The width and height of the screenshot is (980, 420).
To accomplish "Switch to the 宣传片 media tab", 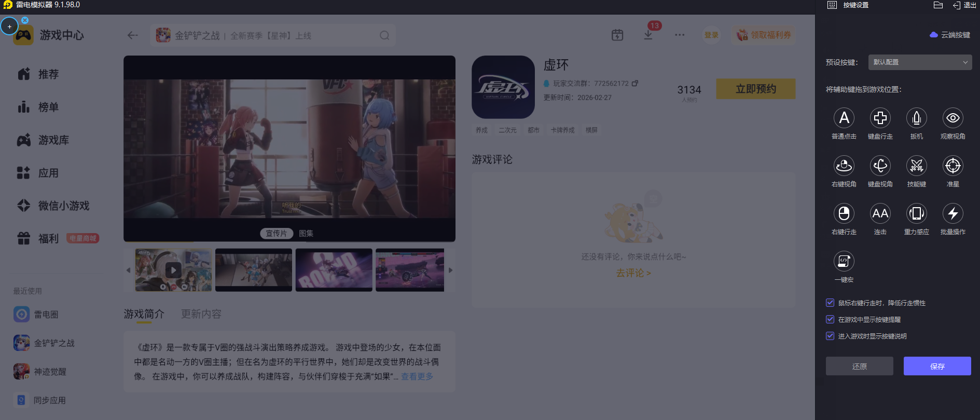I will click(x=277, y=234).
